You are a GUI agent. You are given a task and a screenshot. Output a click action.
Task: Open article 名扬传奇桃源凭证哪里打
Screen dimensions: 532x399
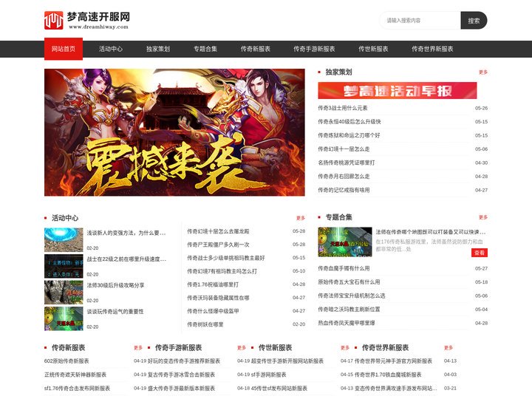[x=347, y=163]
